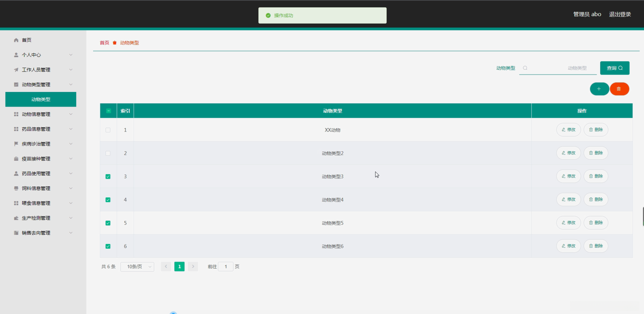Click the home icon beside 首页 in sidebar
This screenshot has width=644, height=314.
pyautogui.click(x=16, y=40)
